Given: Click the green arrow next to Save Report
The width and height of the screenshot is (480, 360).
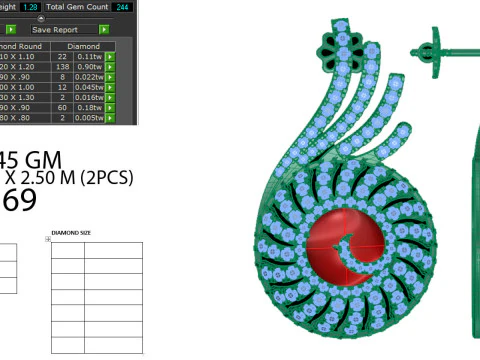Looking at the screenshot, I should [104, 30].
